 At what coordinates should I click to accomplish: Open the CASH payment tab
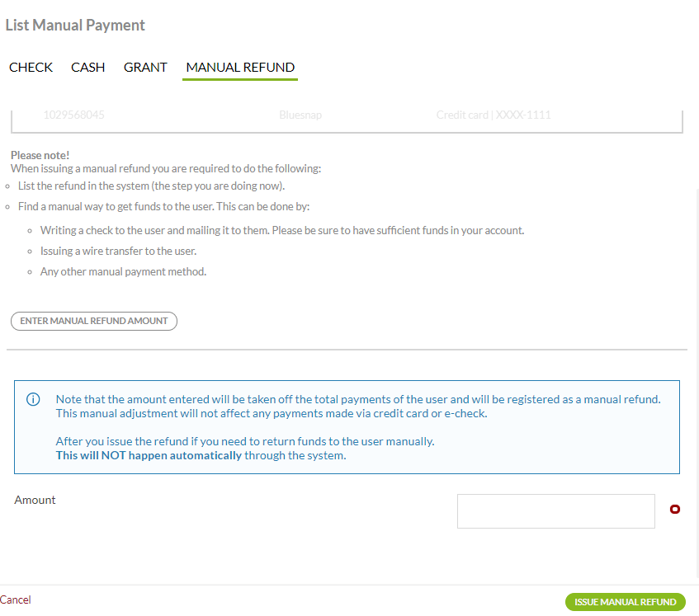pyautogui.click(x=87, y=68)
